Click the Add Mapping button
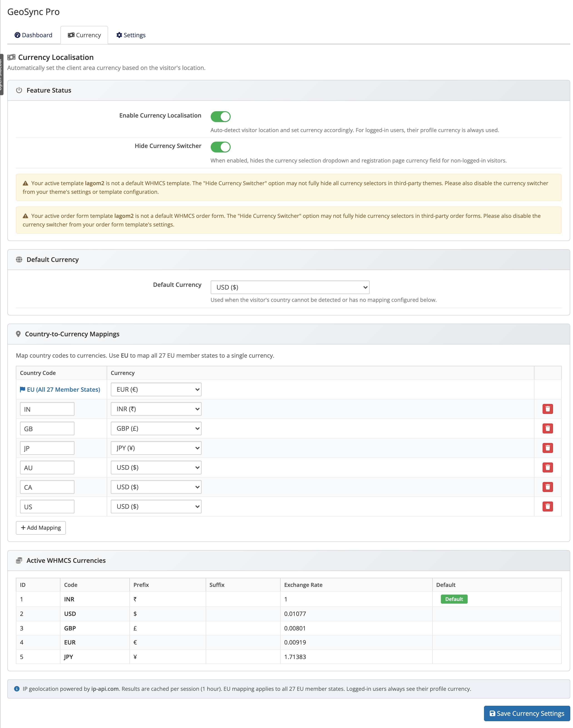Screen dimensions: 573x728 (41, 528)
